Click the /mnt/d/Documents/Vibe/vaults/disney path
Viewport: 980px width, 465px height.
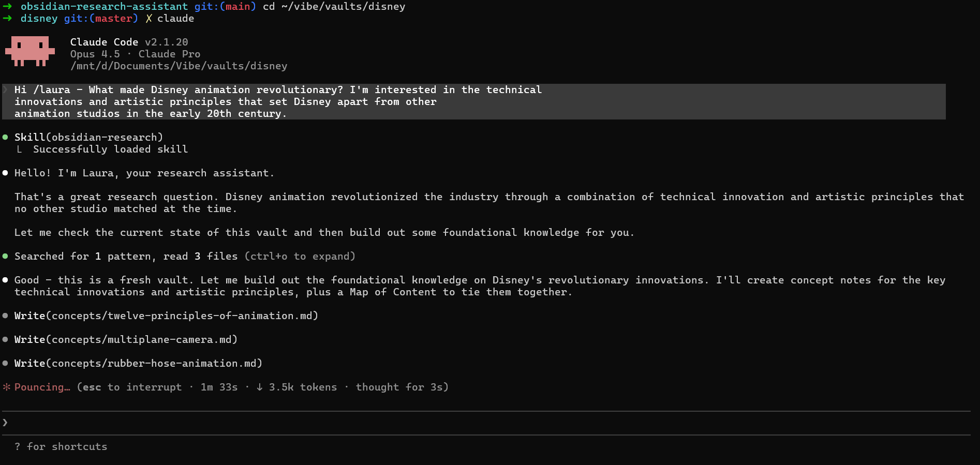coord(179,66)
